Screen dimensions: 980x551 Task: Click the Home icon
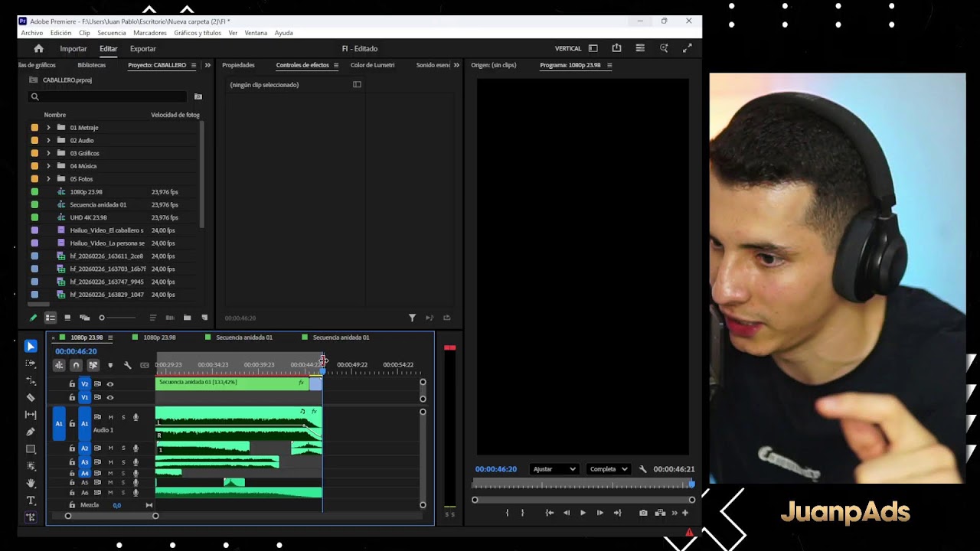(x=38, y=48)
